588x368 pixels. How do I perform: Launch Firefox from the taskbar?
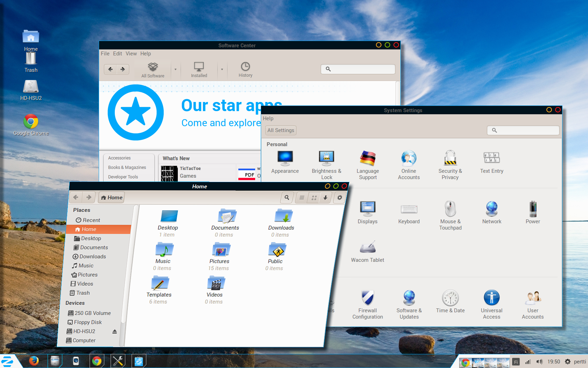(34, 361)
